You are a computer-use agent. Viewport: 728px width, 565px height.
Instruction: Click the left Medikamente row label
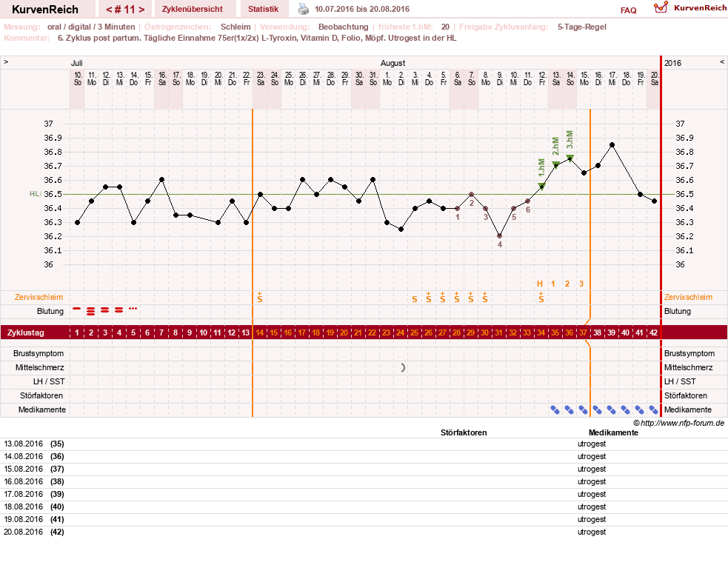point(41,409)
